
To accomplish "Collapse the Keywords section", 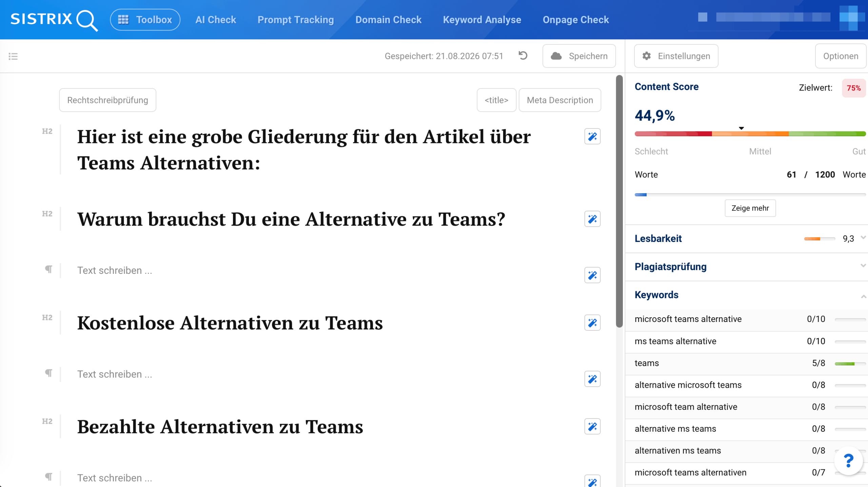I will [x=863, y=297].
